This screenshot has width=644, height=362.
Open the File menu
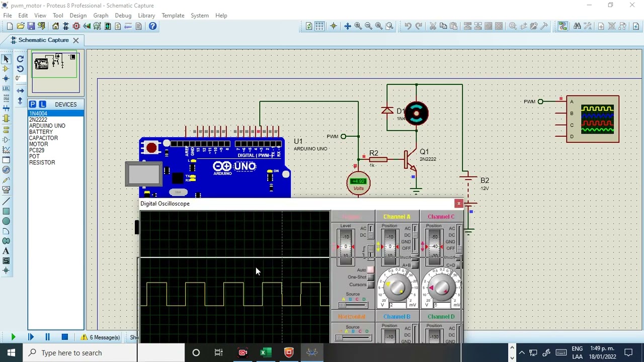(8, 16)
